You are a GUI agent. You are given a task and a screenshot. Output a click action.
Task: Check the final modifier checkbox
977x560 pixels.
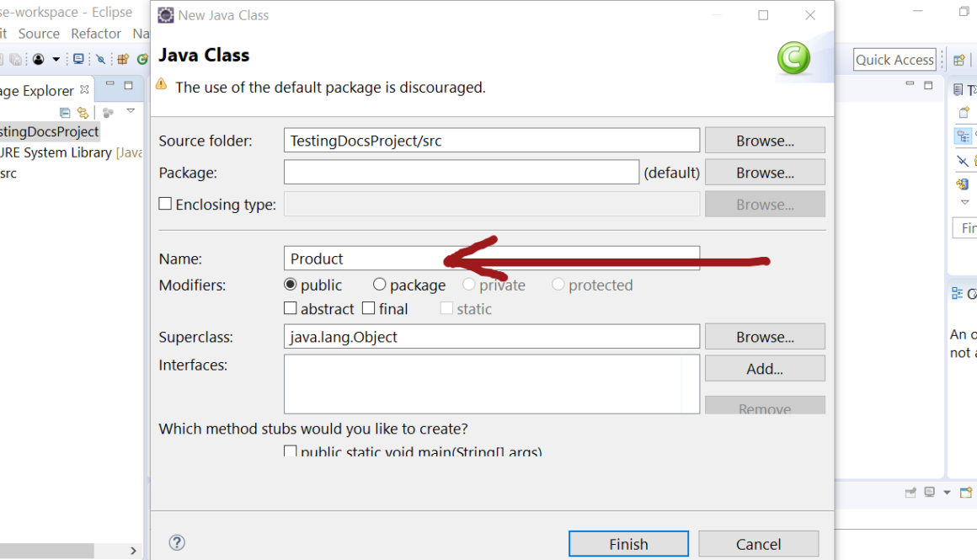[x=369, y=308]
